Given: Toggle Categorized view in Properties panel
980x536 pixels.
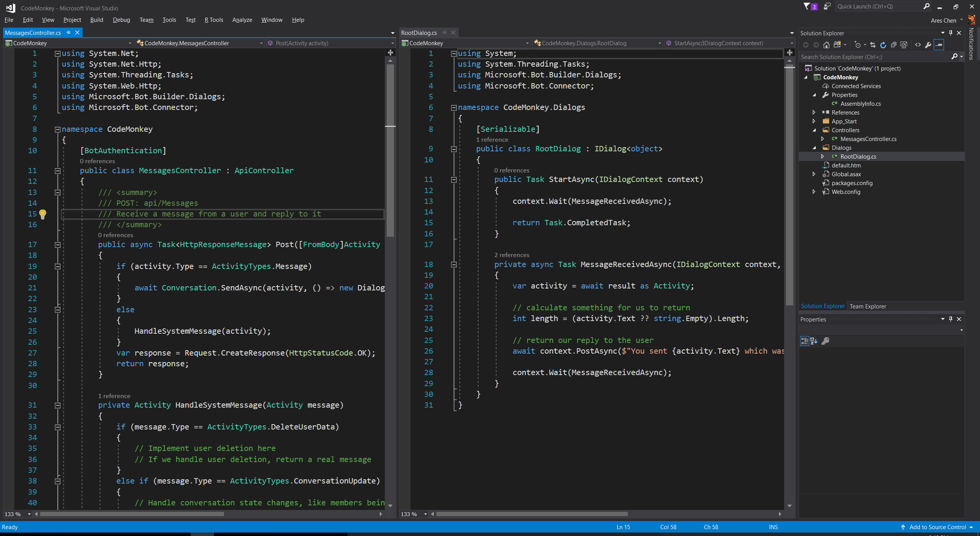Looking at the screenshot, I should 804,341.
